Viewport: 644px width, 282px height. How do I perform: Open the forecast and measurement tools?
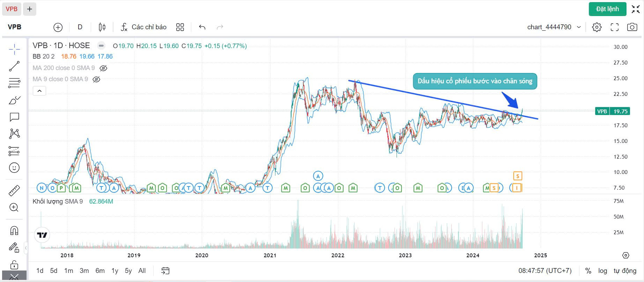[14, 151]
